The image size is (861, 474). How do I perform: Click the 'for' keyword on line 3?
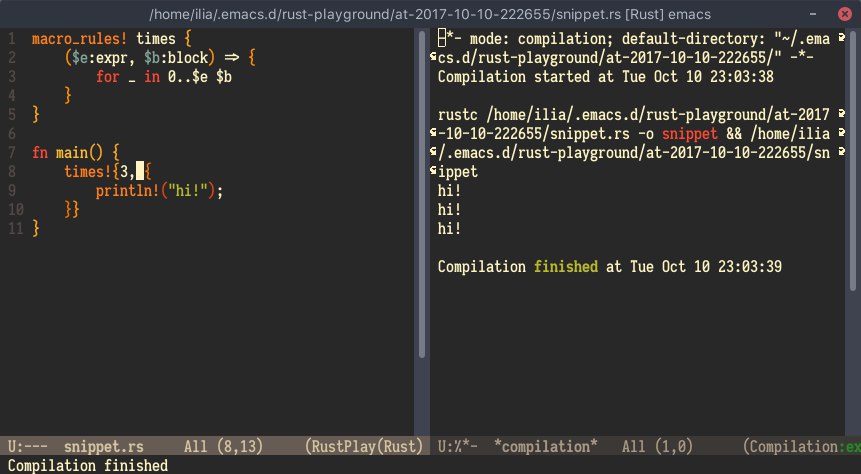[108, 76]
